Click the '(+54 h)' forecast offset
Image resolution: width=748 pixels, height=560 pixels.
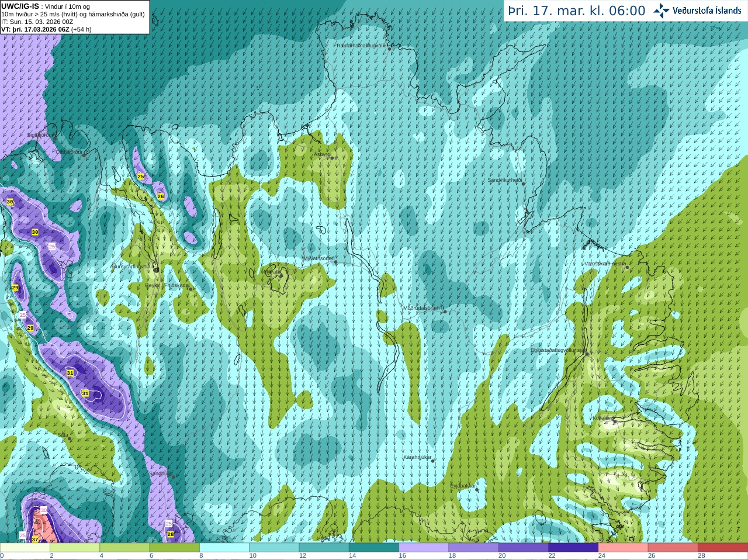point(81,29)
